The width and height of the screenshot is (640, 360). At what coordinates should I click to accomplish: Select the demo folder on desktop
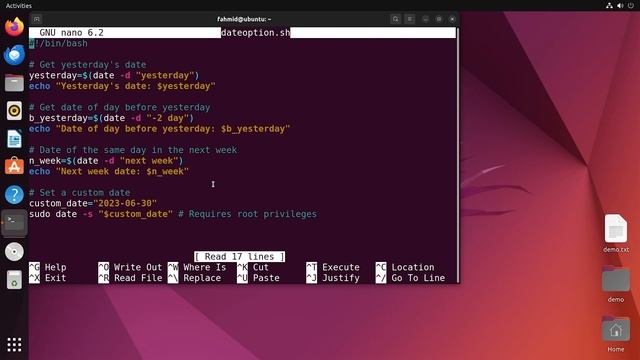point(616,284)
